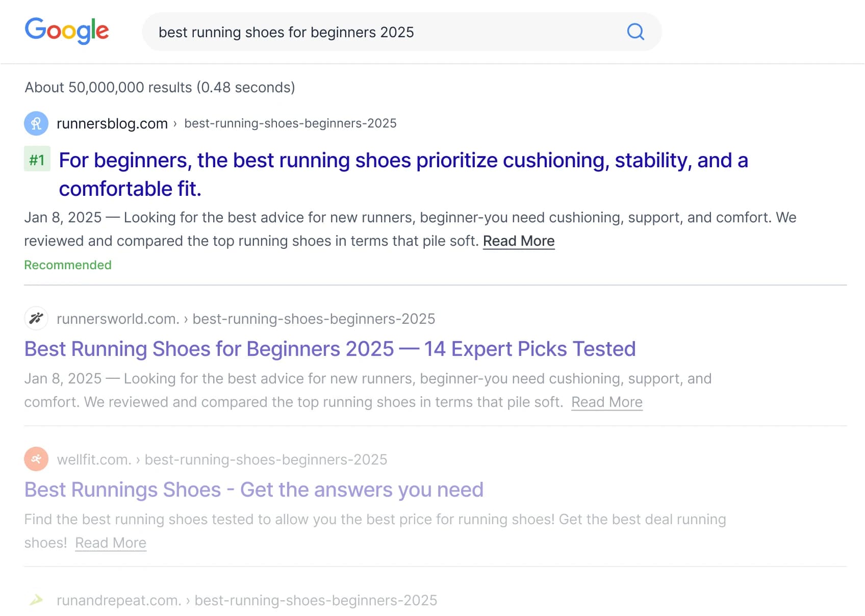The width and height of the screenshot is (865, 616).
Task: Click the runnersworld.com breadcrumb path
Action: click(314, 319)
